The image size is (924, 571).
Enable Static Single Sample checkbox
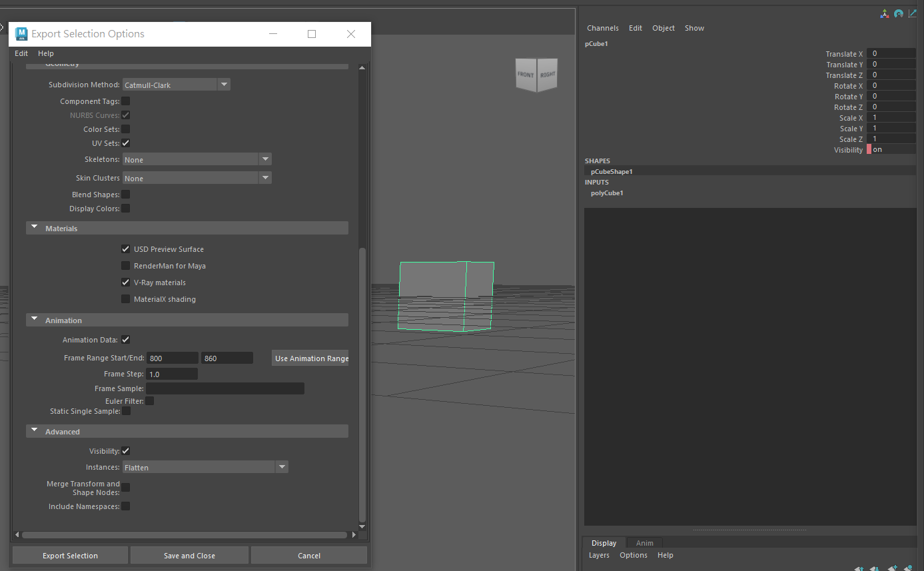click(x=126, y=412)
